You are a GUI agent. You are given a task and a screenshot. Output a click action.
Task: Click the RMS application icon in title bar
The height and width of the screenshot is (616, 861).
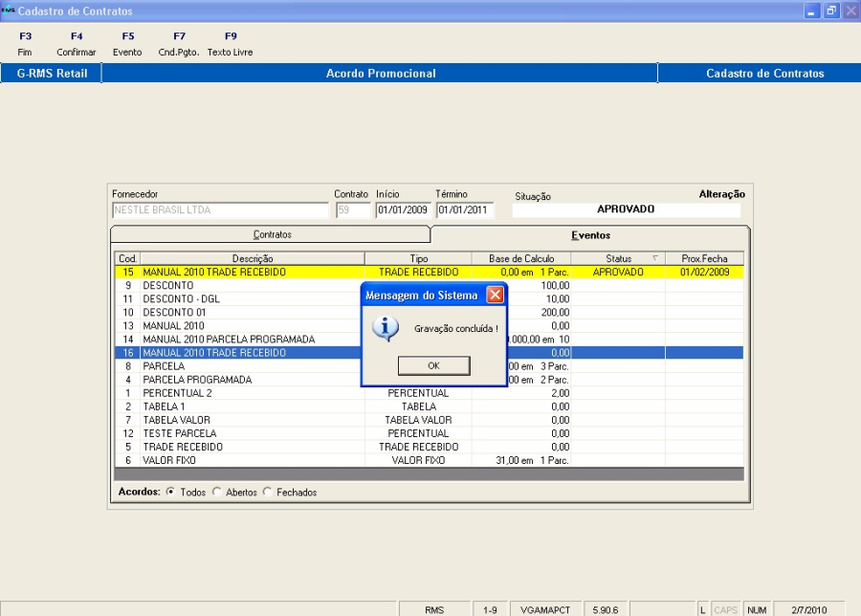(x=9, y=11)
